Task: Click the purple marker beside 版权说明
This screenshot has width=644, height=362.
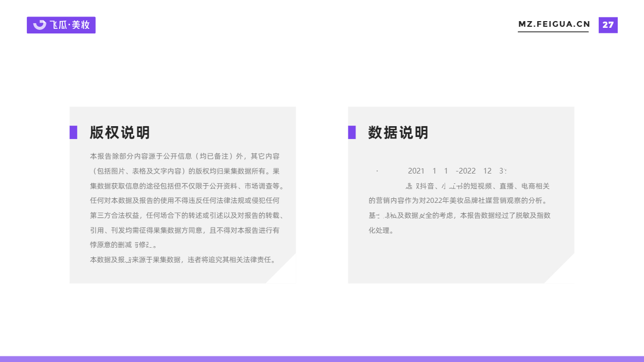Action: [73, 132]
